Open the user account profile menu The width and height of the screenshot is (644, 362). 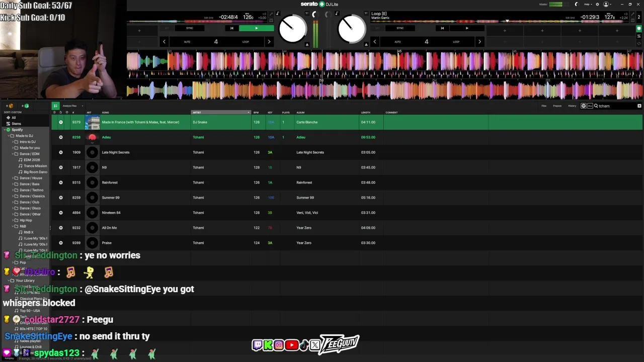607,4
